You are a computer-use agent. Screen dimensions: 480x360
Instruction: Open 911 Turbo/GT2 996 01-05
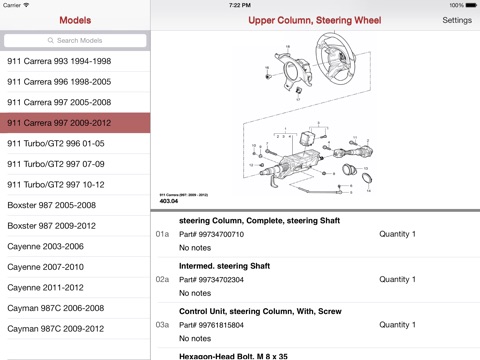[75, 143]
